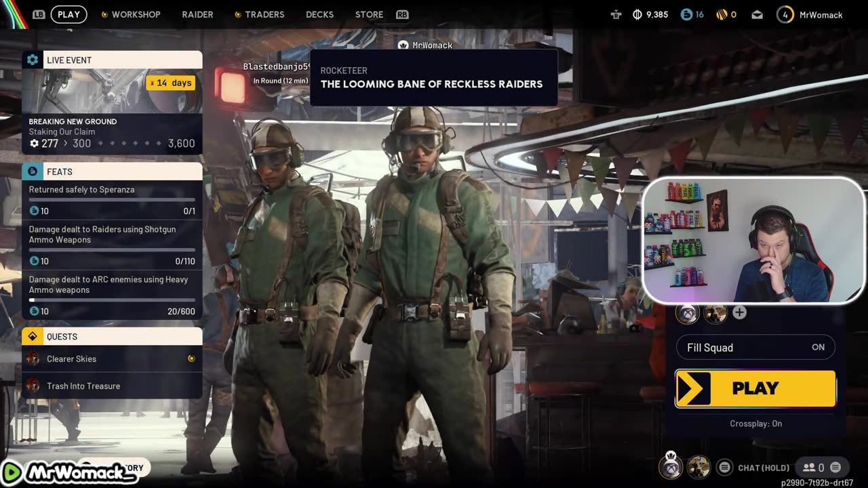Image resolution: width=868 pixels, height=488 pixels.
Task: Click the Blastedbanjo squadmate nameplate
Action: click(x=277, y=66)
